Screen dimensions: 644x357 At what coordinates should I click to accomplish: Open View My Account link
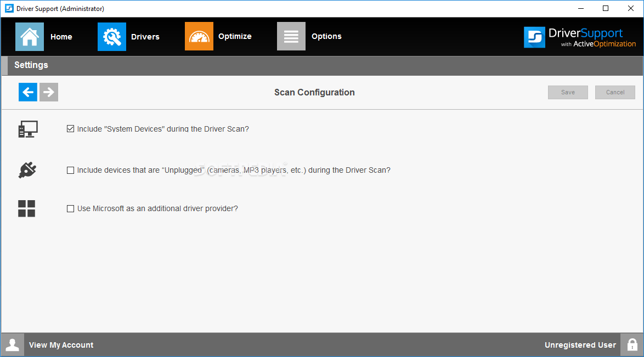(61, 345)
